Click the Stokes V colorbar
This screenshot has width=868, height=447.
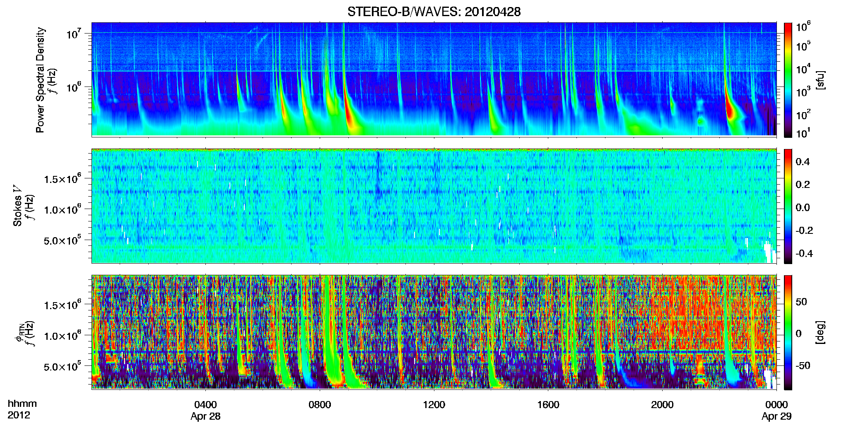tap(788, 206)
